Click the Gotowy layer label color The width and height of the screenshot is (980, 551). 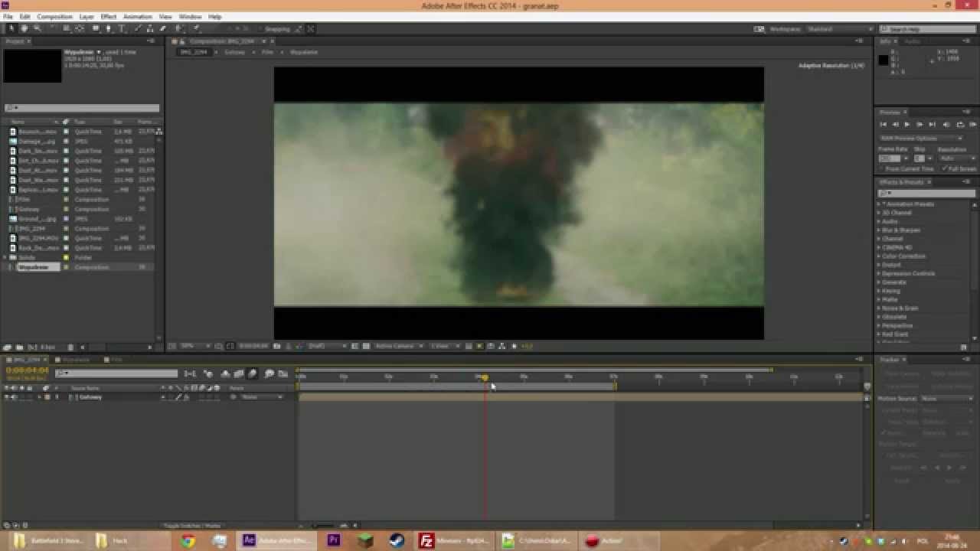47,397
